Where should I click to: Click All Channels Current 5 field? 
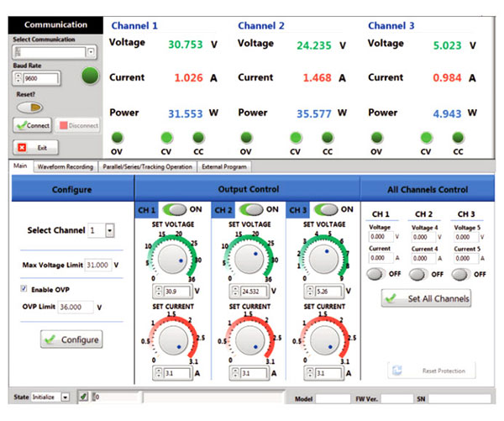(466, 258)
